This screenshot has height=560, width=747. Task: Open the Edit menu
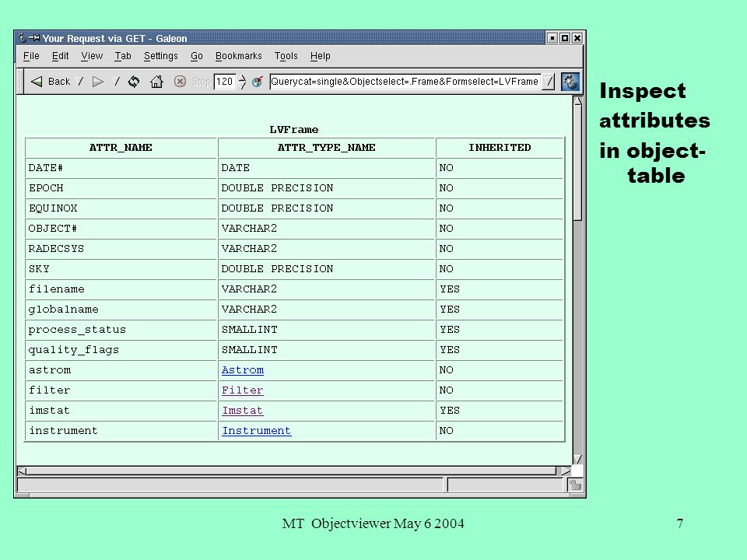(60, 56)
